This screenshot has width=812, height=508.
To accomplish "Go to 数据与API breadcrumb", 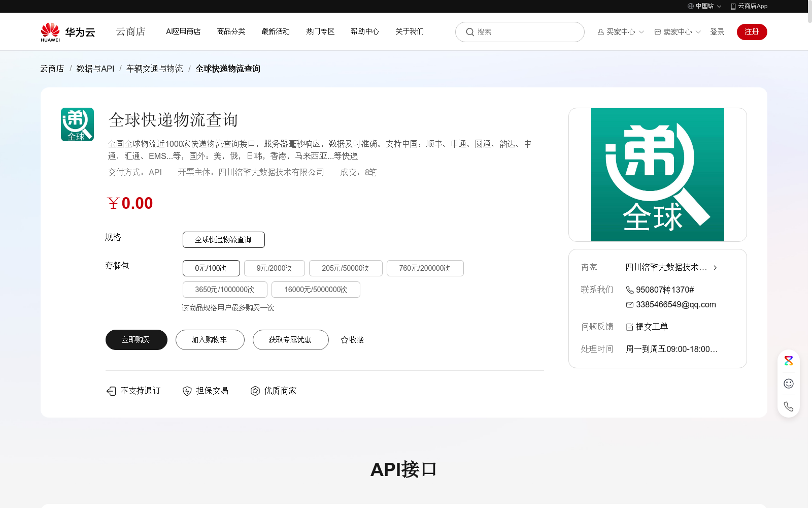I will (x=95, y=69).
